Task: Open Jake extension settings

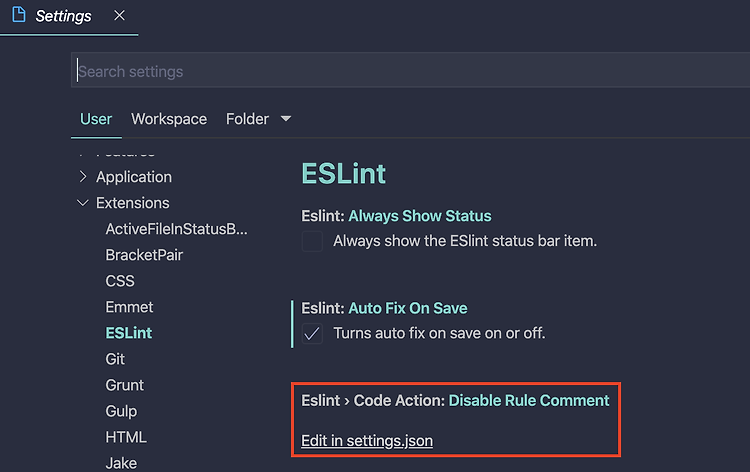Action: [x=121, y=463]
